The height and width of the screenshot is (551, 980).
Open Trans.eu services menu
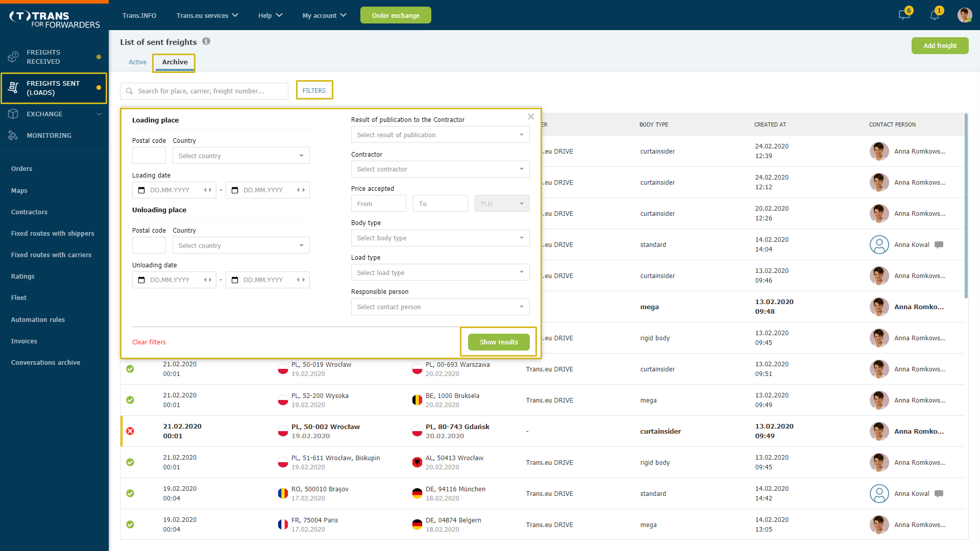point(207,15)
